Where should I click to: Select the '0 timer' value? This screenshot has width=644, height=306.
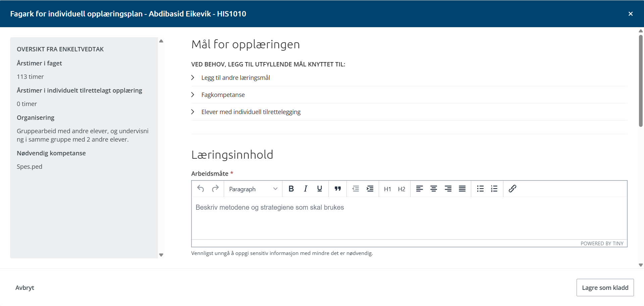27,104
